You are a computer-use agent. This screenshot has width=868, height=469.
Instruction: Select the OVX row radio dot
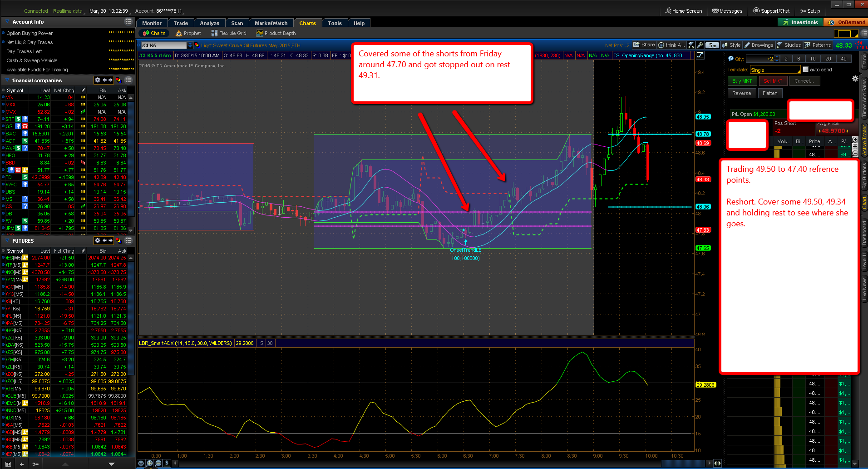point(3,112)
